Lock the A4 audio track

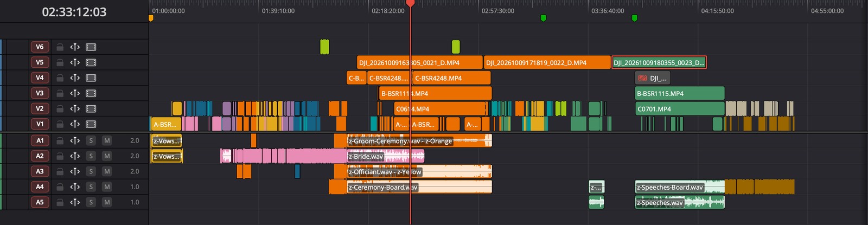click(x=60, y=187)
